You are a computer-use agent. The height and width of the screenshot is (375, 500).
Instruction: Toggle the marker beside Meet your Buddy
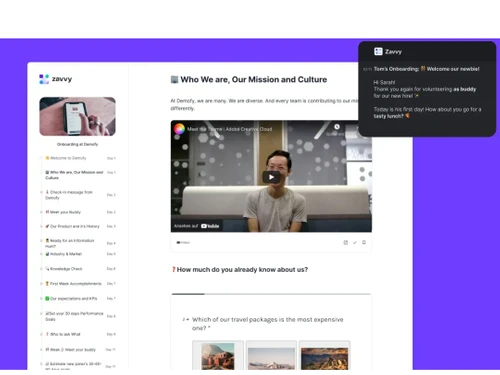click(41, 212)
